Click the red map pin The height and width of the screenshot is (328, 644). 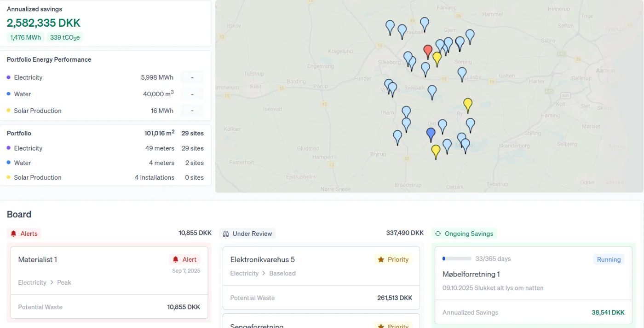point(428,51)
